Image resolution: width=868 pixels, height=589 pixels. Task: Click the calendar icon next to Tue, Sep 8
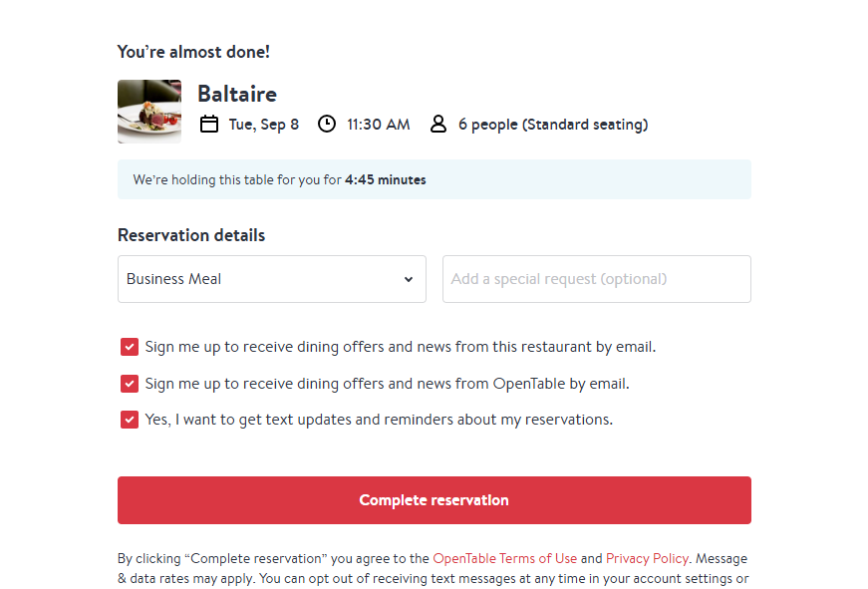click(208, 124)
